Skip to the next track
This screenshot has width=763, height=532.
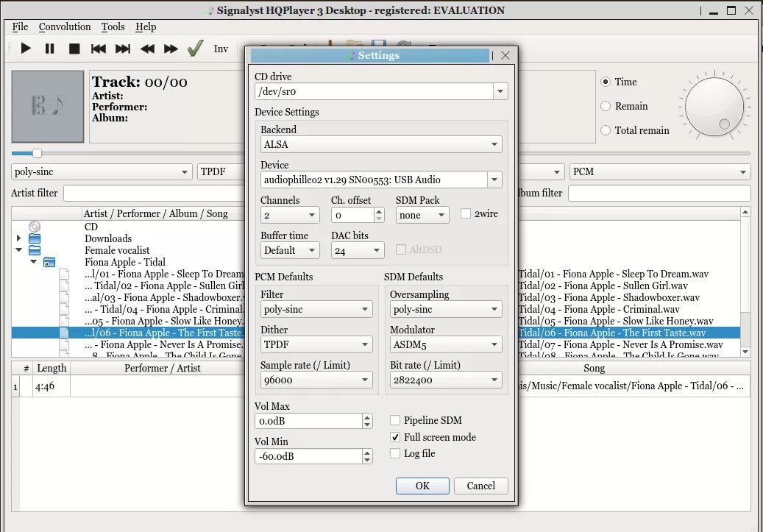(x=123, y=48)
